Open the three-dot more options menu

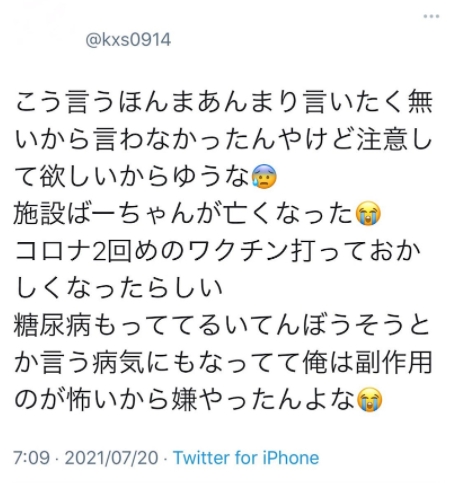431,16
